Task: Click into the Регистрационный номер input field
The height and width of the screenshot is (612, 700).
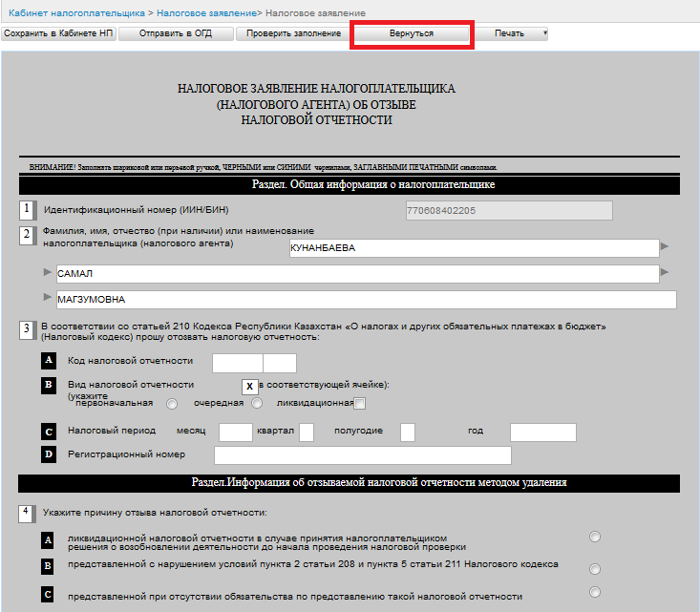Action: tap(362, 455)
